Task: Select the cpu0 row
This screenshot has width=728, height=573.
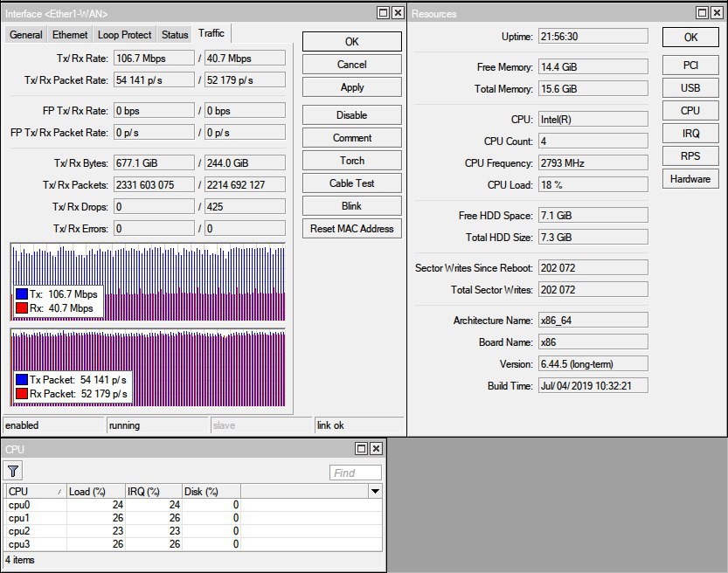Action: pyautogui.click(x=194, y=505)
